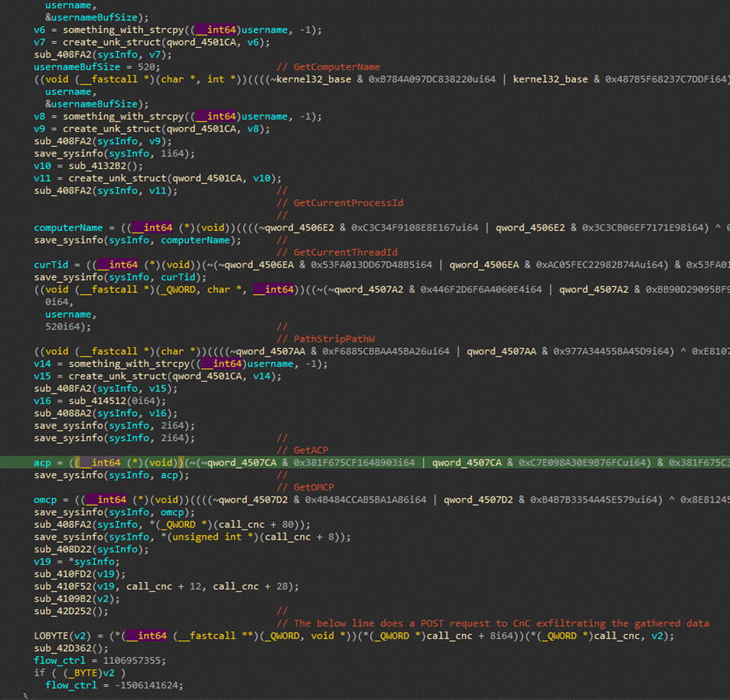Select the v7 variable at its assignment
The image size is (730, 700).
(40, 42)
